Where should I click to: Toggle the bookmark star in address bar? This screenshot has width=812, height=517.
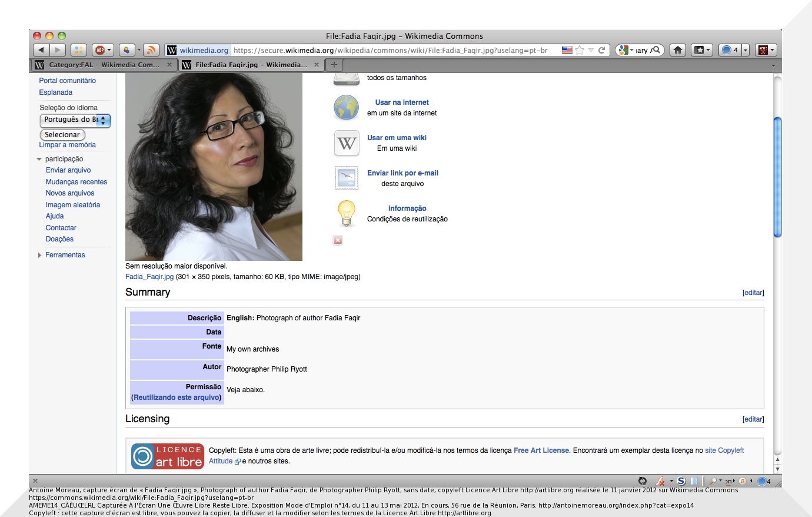tap(580, 50)
